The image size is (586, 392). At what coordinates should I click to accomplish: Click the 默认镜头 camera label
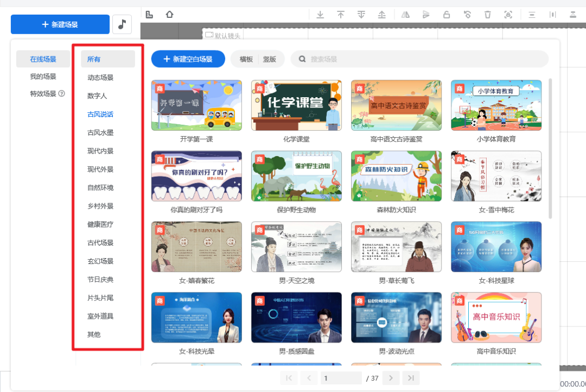223,35
